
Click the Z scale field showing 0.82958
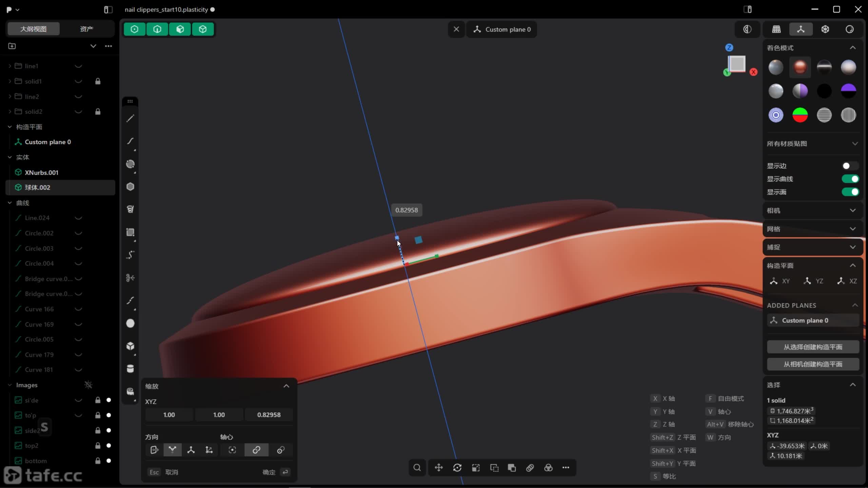pos(269,415)
